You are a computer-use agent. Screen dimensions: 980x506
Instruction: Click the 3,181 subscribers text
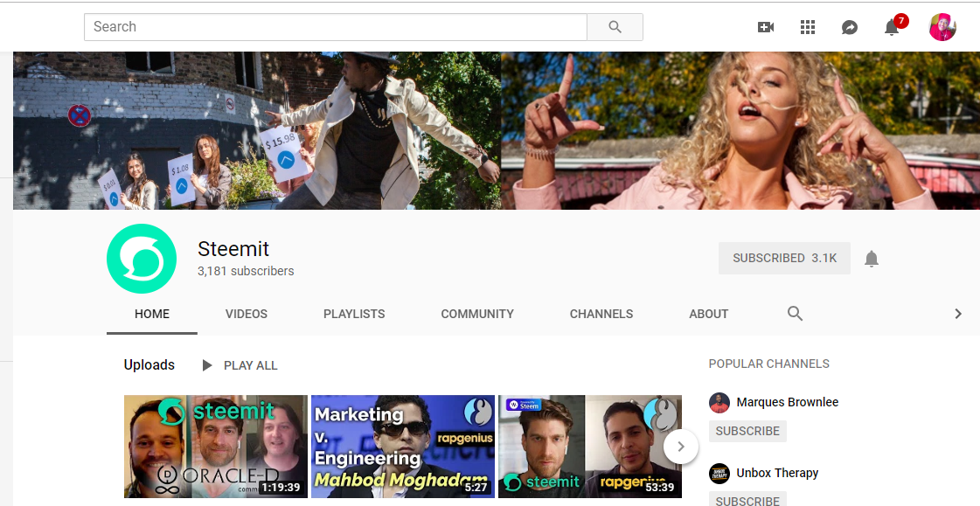246,271
